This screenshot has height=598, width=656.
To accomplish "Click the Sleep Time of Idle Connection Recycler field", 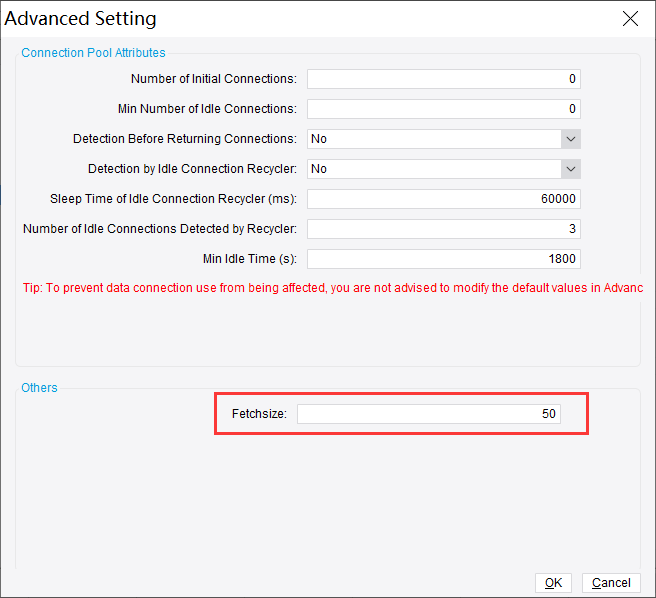I will tap(443, 199).
